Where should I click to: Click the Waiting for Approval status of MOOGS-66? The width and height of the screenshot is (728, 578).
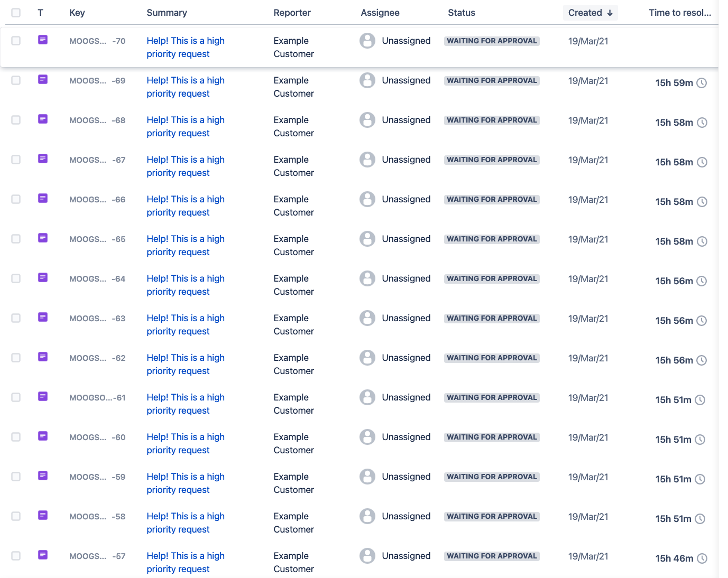pyautogui.click(x=492, y=199)
